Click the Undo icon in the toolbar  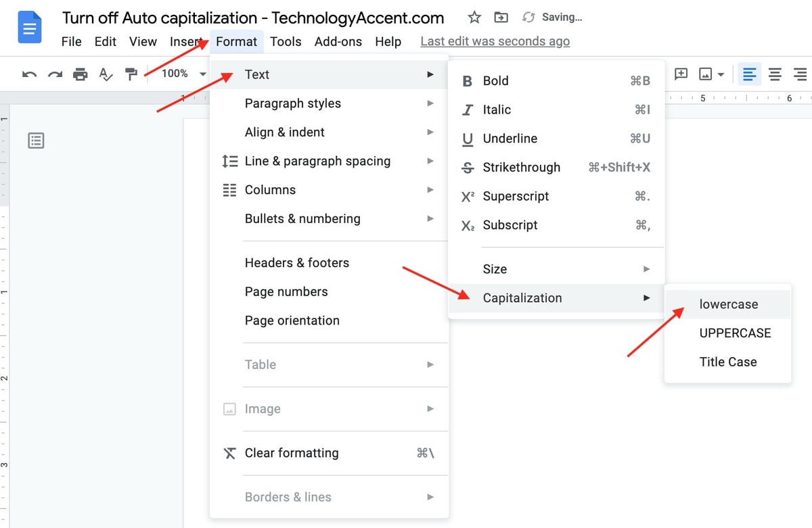click(x=28, y=74)
